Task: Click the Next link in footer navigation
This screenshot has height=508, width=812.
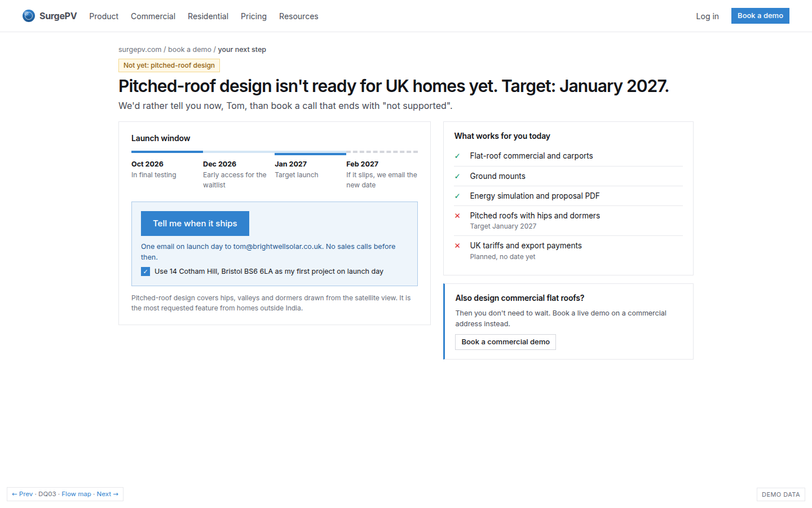Action: click(108, 494)
